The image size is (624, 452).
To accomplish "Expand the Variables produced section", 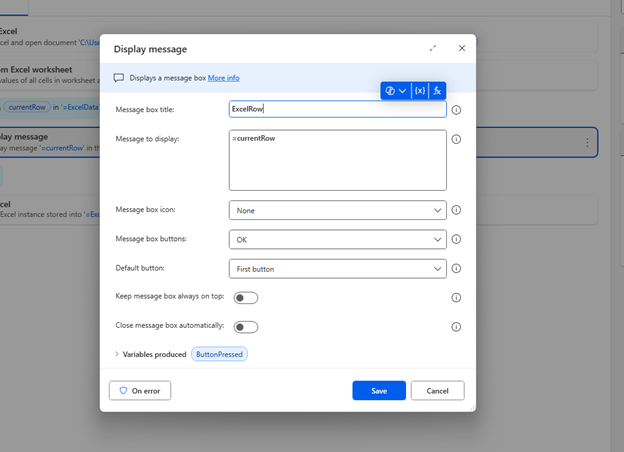I will pyautogui.click(x=117, y=354).
